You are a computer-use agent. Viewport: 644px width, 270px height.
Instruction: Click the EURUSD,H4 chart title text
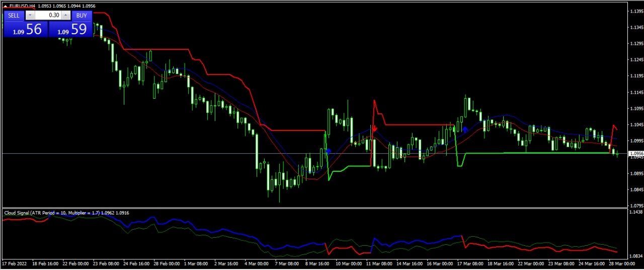22,6
